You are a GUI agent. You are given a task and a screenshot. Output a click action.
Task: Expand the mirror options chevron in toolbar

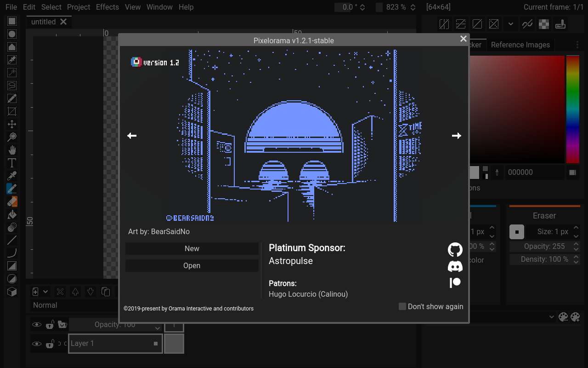[511, 24]
